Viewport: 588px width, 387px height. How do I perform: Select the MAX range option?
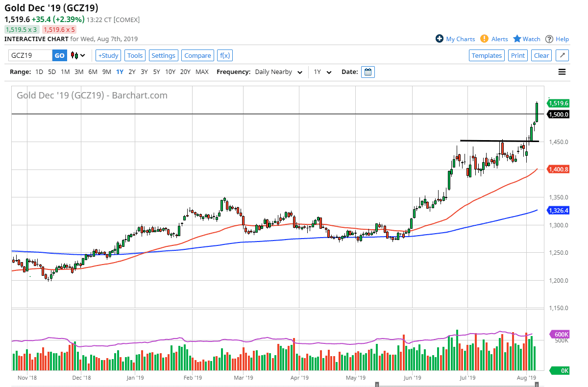202,72
